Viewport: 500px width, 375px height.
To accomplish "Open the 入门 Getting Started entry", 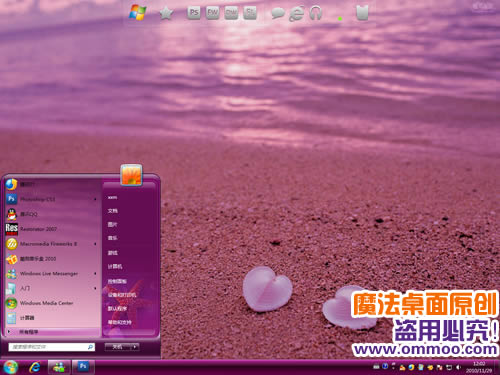I will (x=52, y=288).
